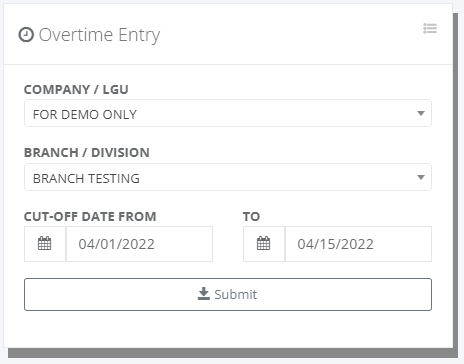Open calendar icon for the To date
The image size is (464, 364).
[x=264, y=244]
